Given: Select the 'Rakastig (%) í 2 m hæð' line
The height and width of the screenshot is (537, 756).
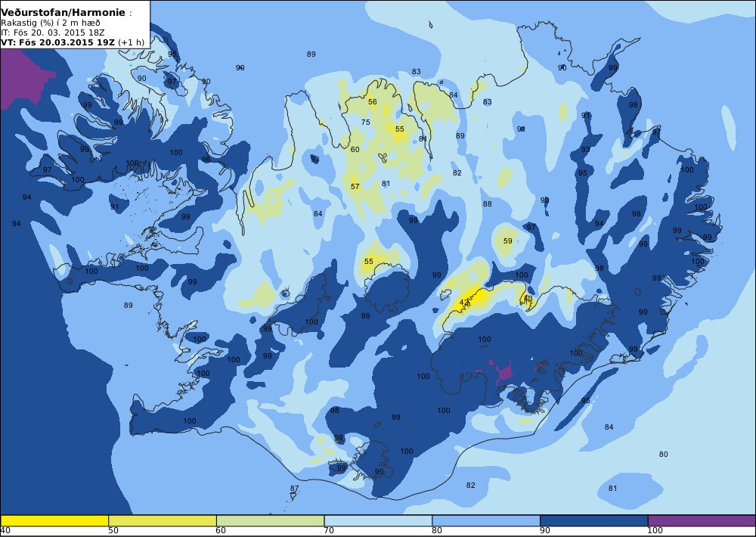Looking at the screenshot, I should coord(51,23).
